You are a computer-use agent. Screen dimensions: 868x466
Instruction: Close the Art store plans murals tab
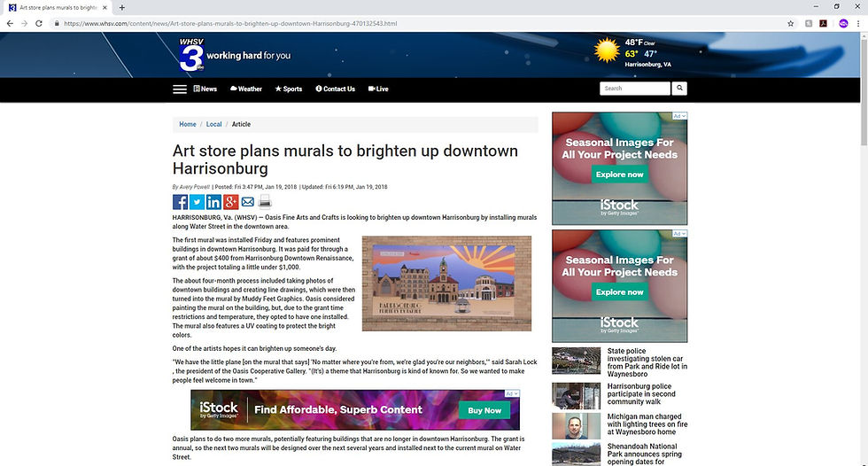(105, 8)
